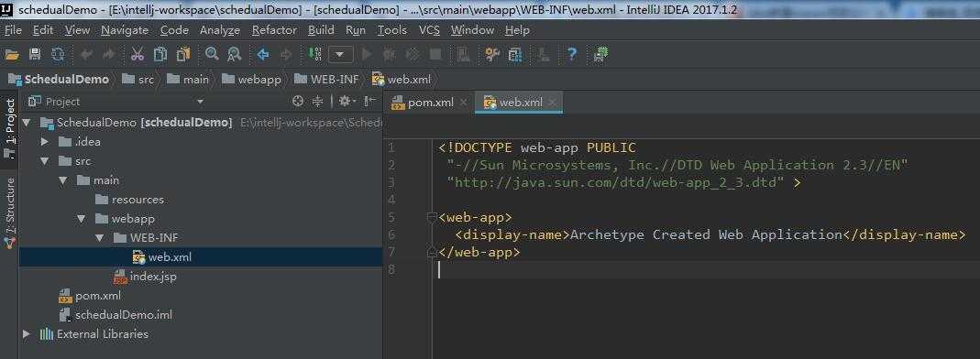Navigate Back with blue arrow
Screen dimensions: 980x359
pos(263,55)
